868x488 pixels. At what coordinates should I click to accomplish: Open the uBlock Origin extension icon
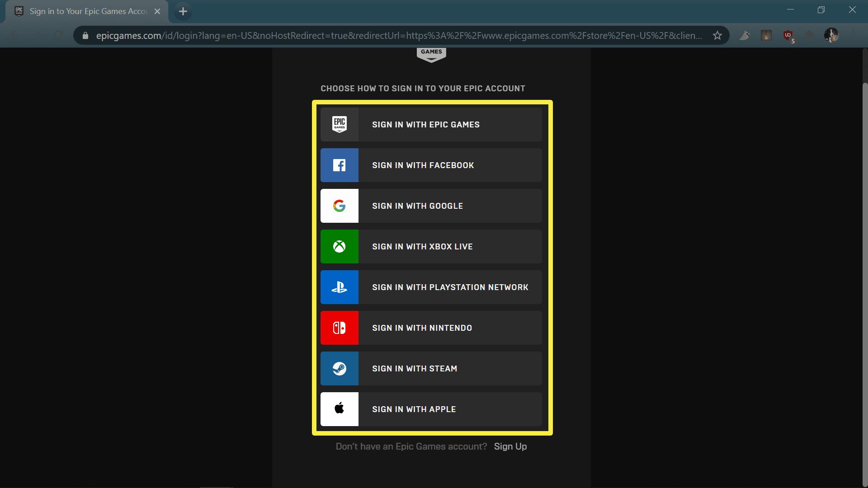pos(788,35)
